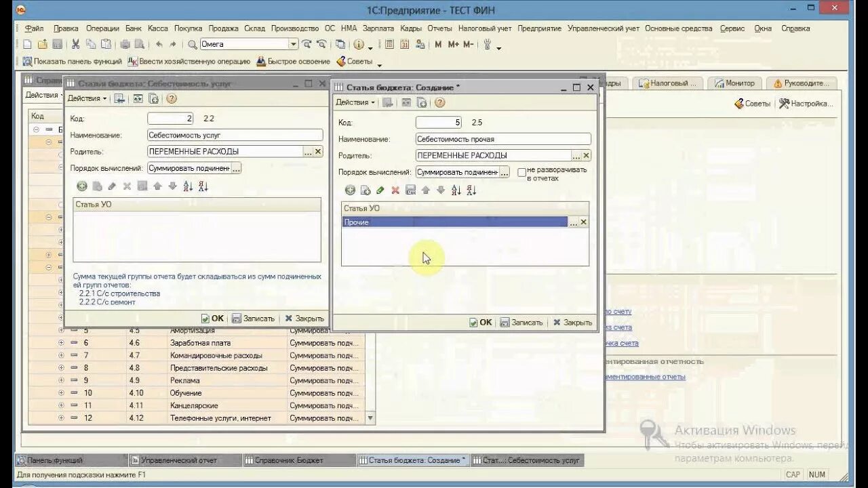Click Показать панель функций button
868x488 pixels.
pyautogui.click(x=72, y=61)
